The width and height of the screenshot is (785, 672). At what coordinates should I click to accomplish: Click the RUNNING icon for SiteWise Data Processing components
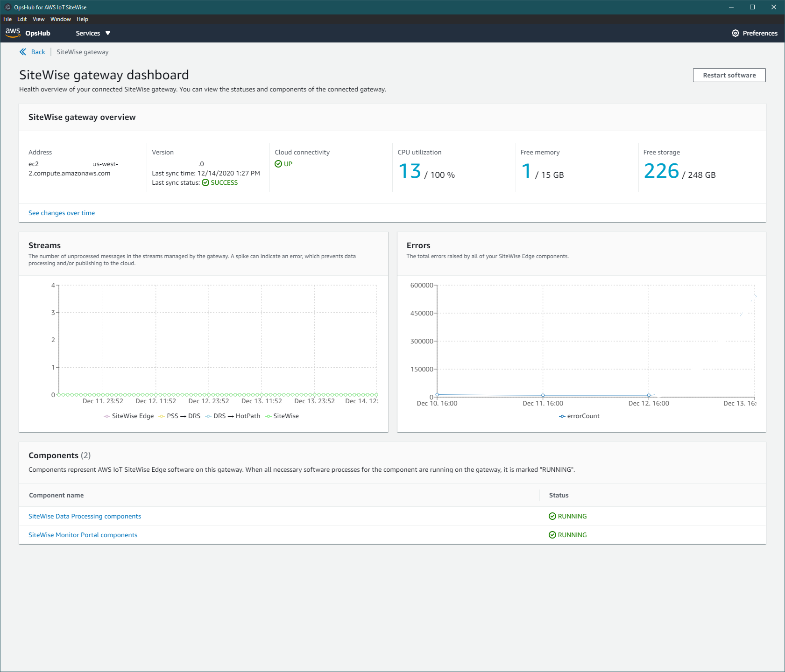tap(553, 516)
